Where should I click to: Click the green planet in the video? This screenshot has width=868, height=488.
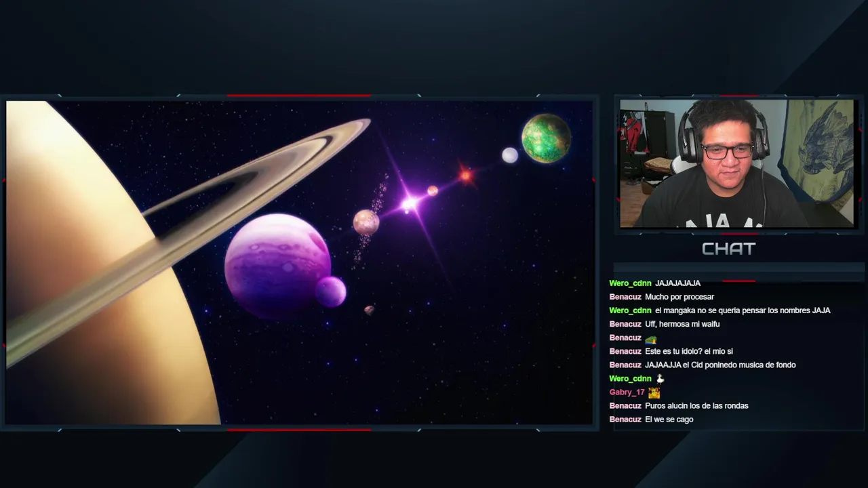[546, 138]
